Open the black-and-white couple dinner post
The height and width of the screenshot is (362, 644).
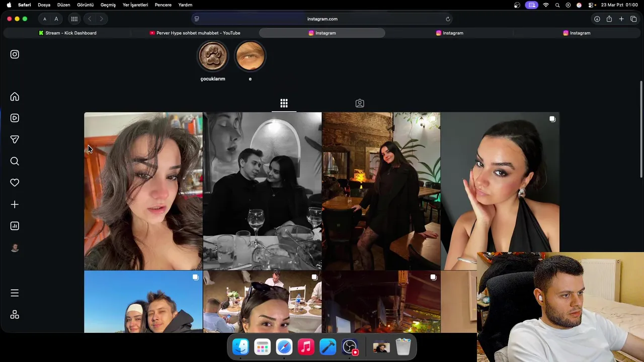[x=262, y=191]
